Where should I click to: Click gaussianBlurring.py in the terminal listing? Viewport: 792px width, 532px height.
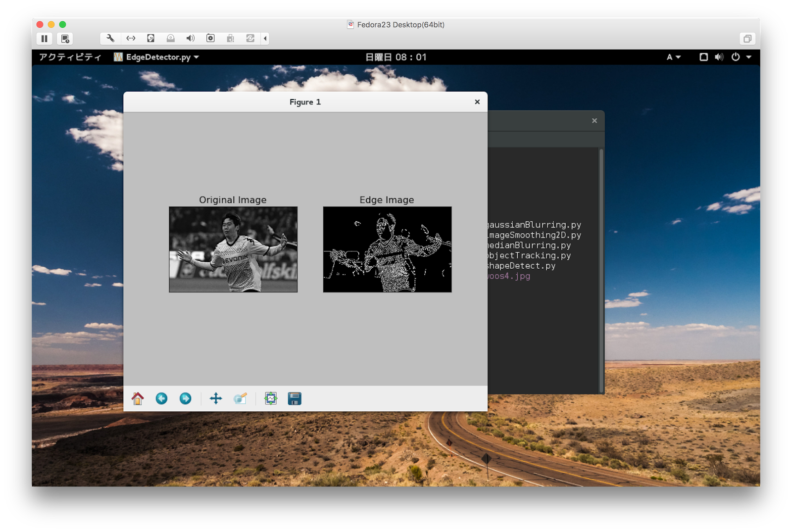pos(534,225)
